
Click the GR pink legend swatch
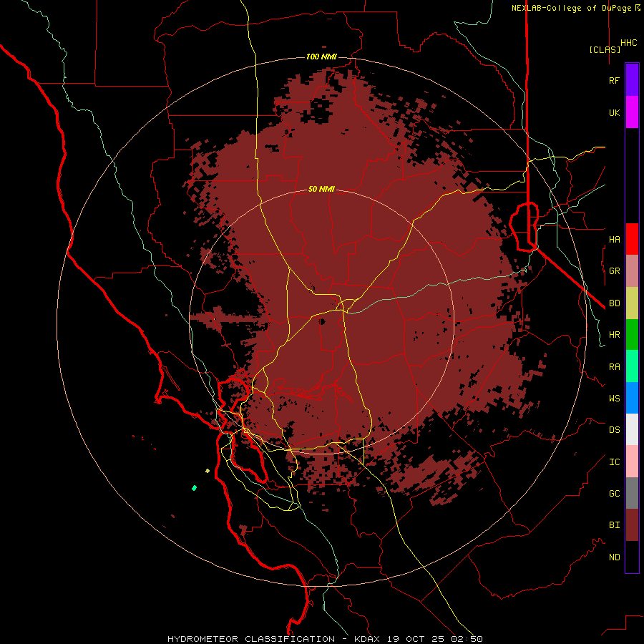tap(632, 271)
